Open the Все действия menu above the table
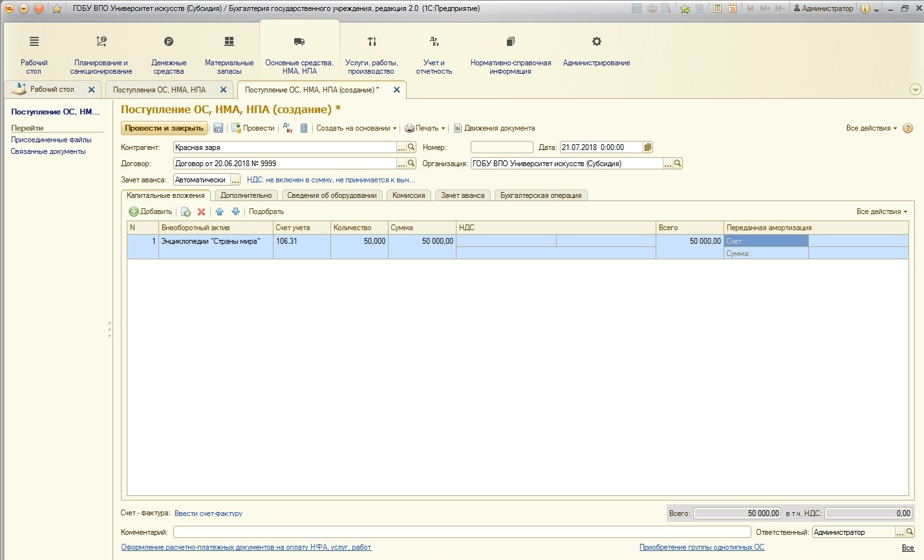924x560 pixels. pos(881,211)
